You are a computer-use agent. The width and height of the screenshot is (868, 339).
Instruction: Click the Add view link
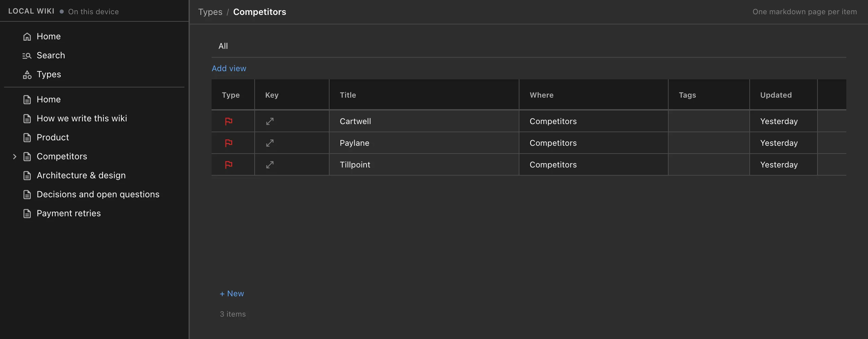(229, 68)
